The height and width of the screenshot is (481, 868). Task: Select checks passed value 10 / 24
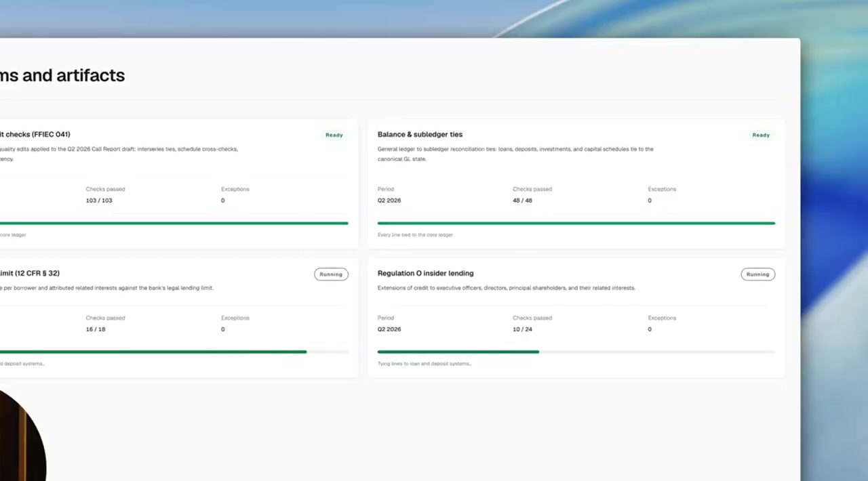(522, 329)
